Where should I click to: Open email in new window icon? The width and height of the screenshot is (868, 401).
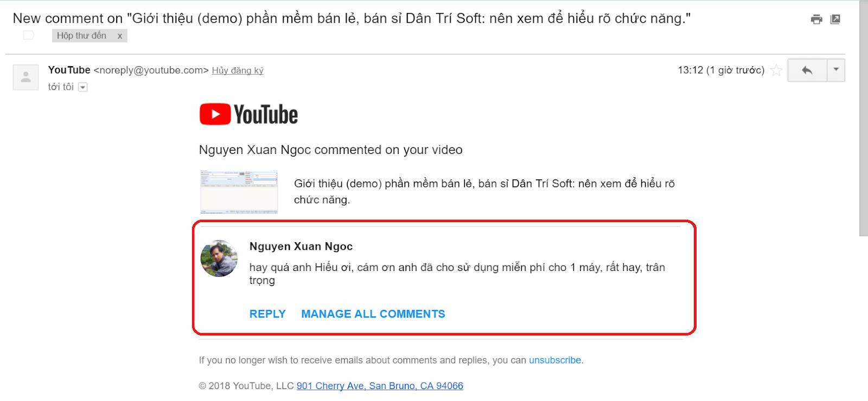click(835, 20)
